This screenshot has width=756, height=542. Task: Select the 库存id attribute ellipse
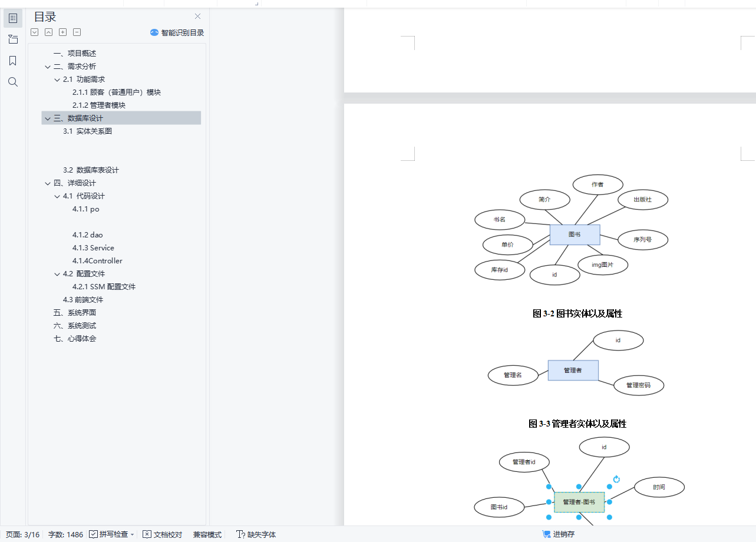pyautogui.click(x=500, y=269)
